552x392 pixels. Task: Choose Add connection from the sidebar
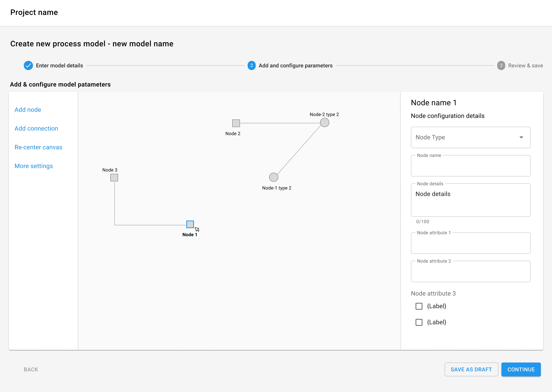pyautogui.click(x=36, y=128)
